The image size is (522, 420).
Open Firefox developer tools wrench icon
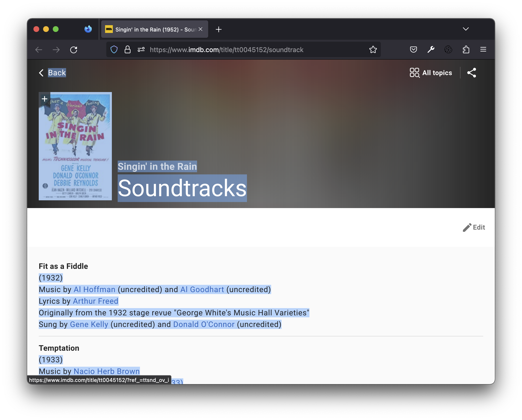pos(431,49)
